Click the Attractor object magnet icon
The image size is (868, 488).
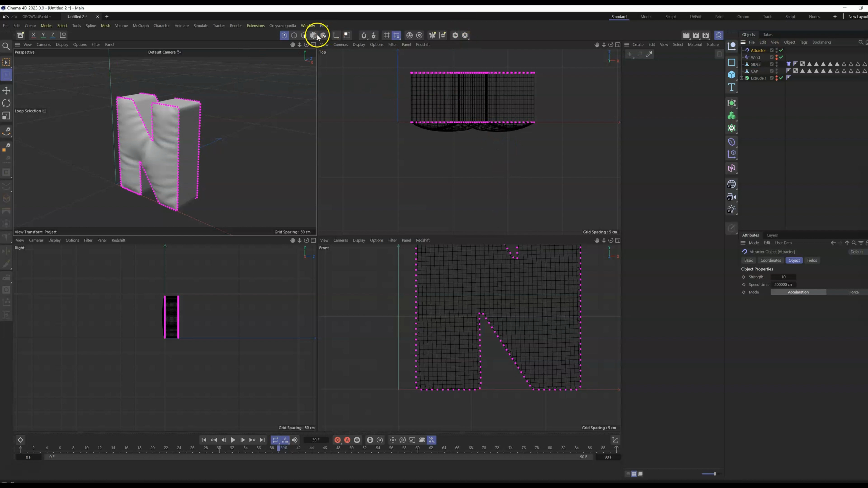coord(747,50)
